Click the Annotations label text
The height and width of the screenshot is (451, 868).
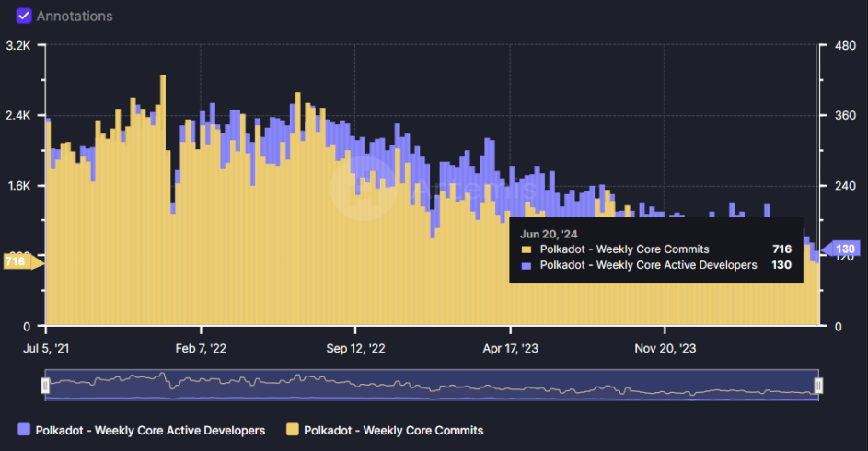tap(75, 16)
